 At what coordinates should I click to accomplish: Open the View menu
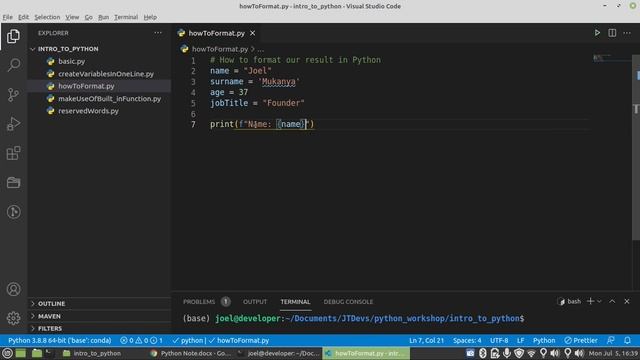(x=72, y=17)
